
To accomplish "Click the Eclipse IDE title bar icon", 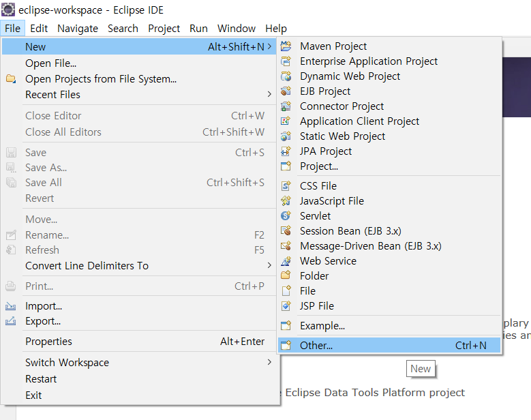I will [8, 10].
